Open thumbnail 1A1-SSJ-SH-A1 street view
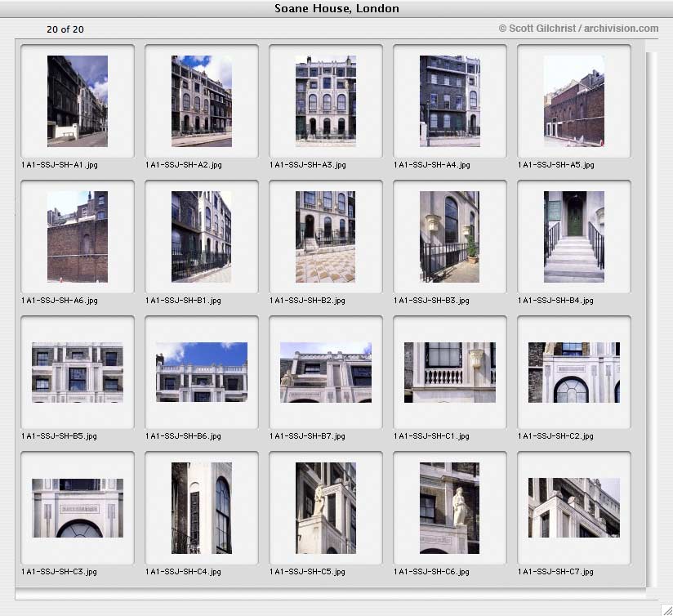This screenshot has width=673, height=616. click(x=78, y=101)
